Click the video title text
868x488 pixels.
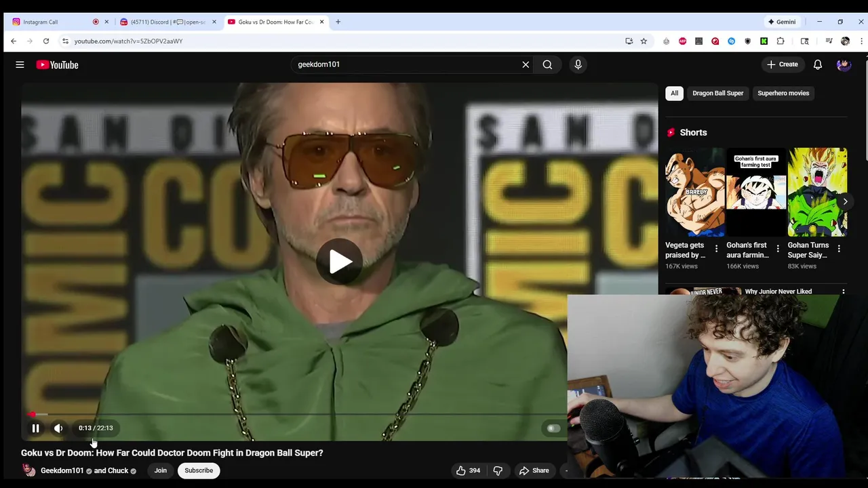coord(172,453)
